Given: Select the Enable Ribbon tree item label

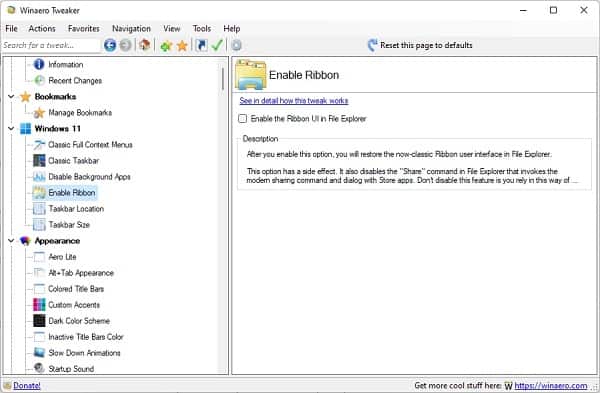Looking at the screenshot, I should (72, 192).
